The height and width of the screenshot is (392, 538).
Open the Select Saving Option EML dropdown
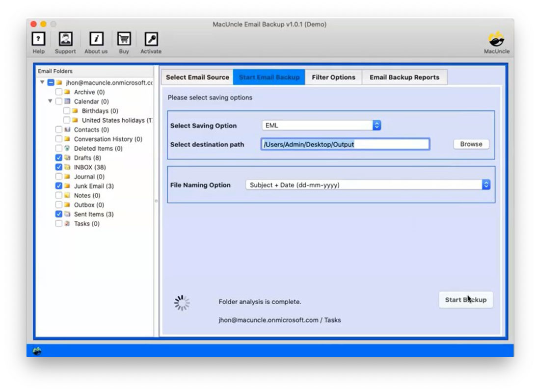tap(322, 125)
